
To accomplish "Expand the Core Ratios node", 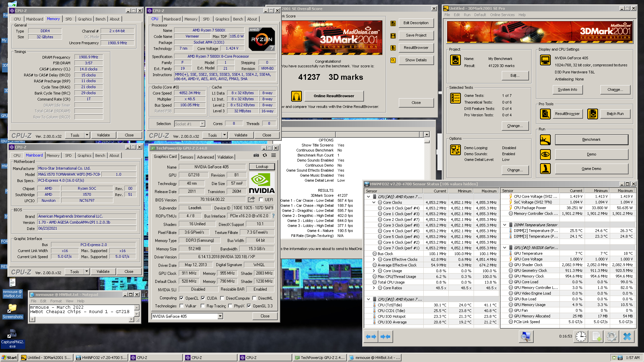I will 374,288.
